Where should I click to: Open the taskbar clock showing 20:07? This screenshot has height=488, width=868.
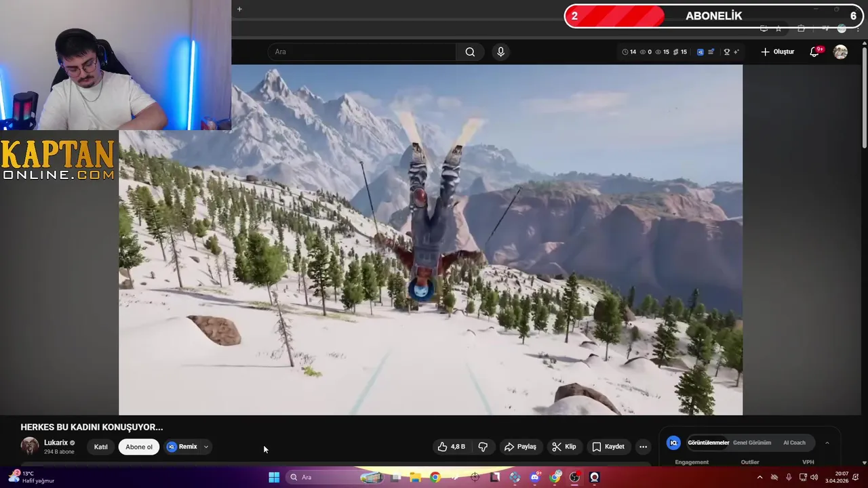click(x=837, y=477)
